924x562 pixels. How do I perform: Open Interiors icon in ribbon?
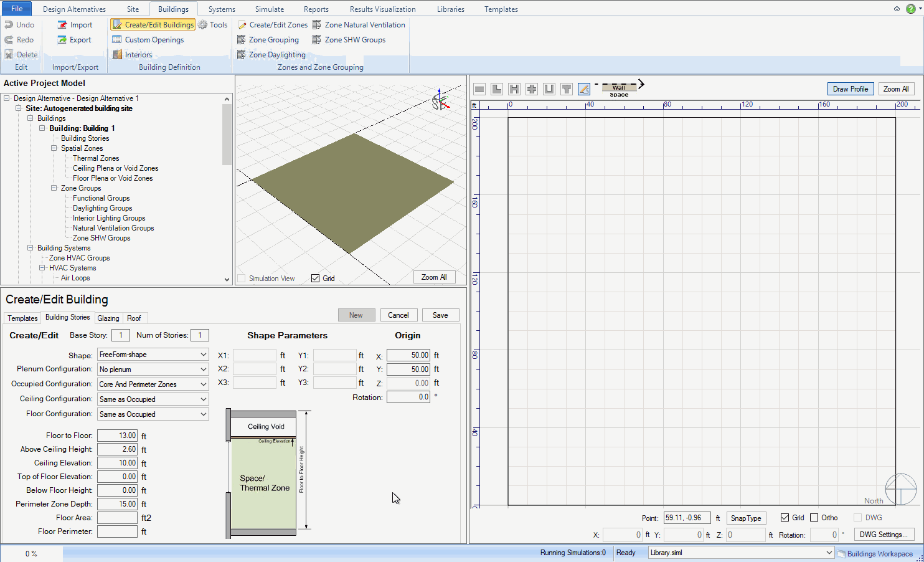(117, 55)
